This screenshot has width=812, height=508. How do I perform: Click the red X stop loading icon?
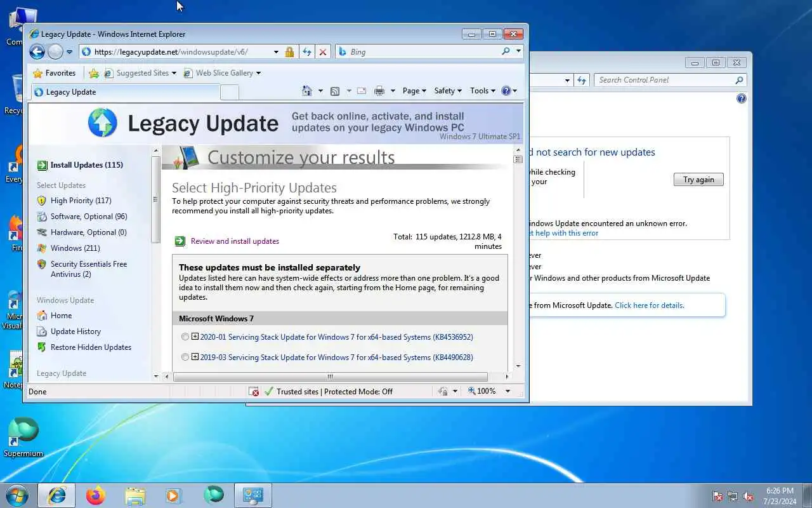(x=323, y=52)
